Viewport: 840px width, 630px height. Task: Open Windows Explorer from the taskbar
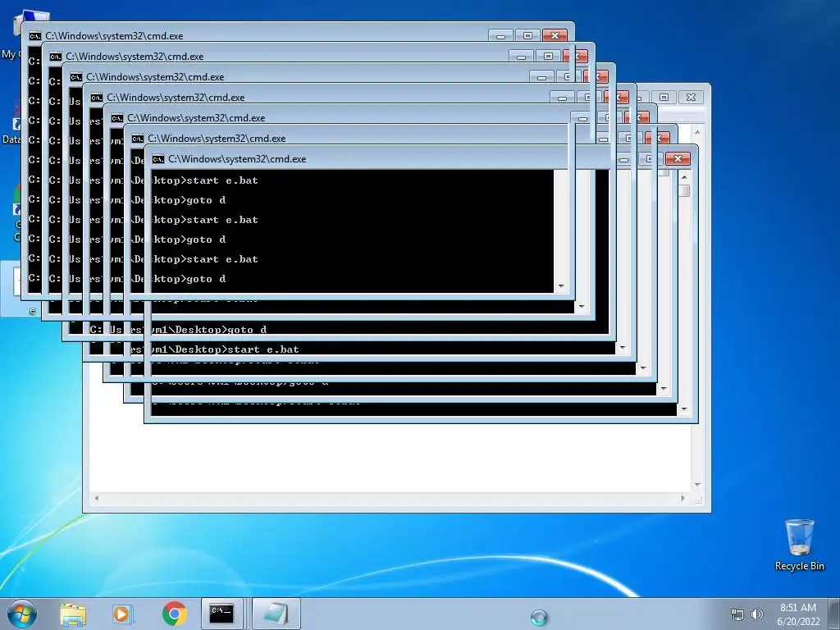pos(73,614)
